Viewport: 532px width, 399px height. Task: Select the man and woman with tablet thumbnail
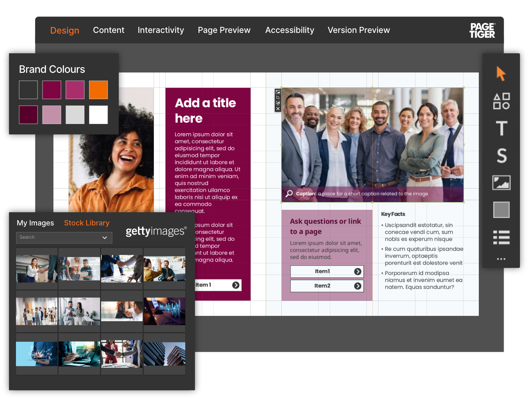click(x=79, y=311)
